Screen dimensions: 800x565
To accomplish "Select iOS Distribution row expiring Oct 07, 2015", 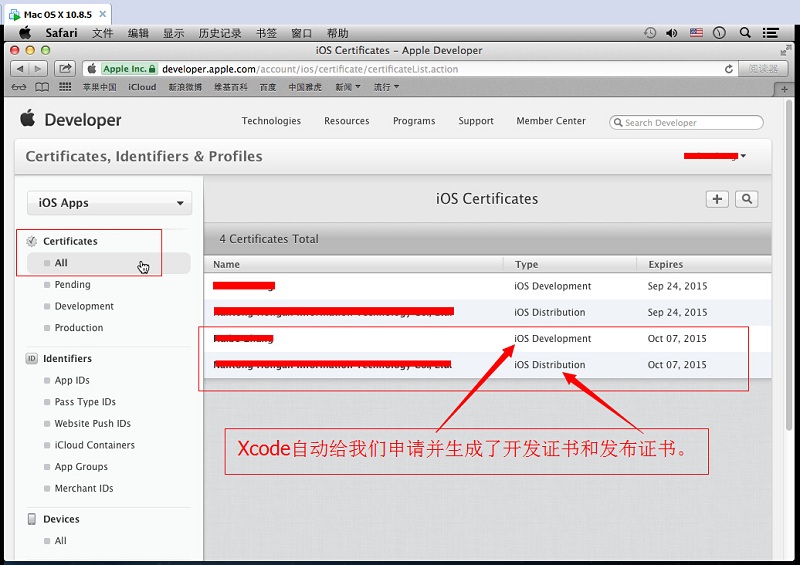I will tap(487, 365).
